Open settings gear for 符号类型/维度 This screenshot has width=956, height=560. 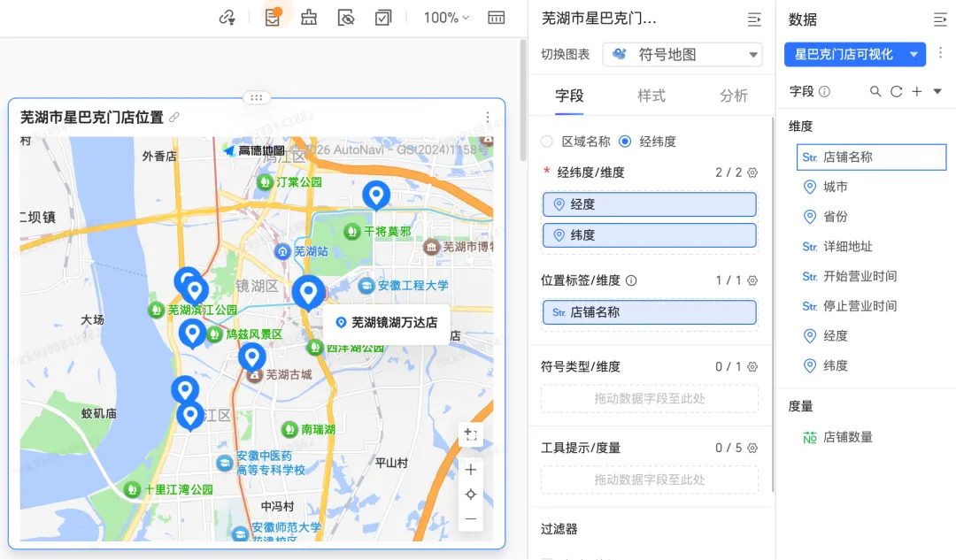click(x=753, y=367)
